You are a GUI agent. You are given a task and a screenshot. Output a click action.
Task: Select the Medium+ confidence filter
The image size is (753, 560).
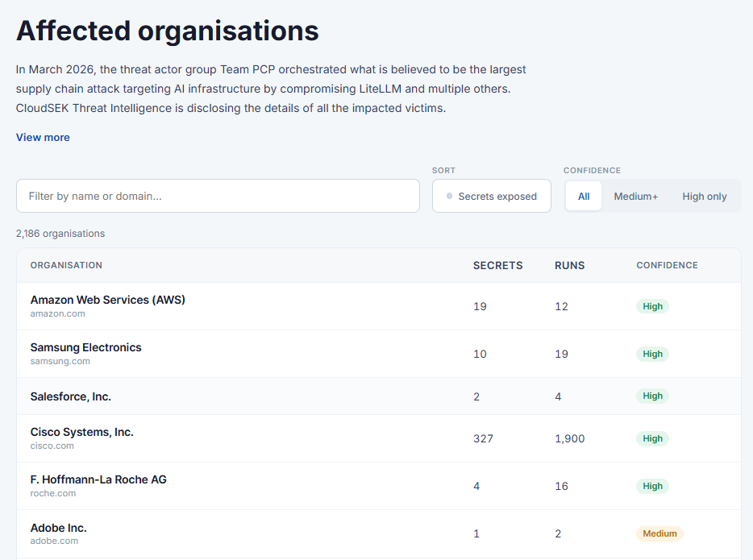pos(636,197)
